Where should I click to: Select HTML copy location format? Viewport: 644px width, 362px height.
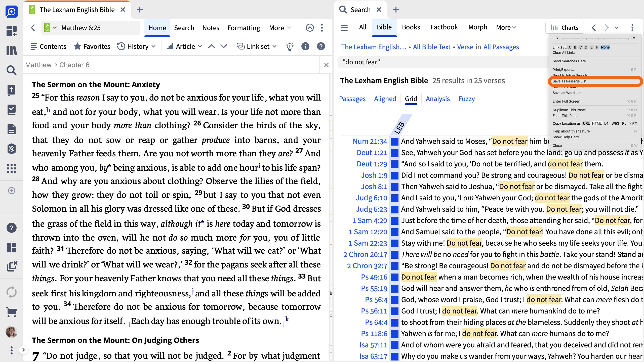click(x=597, y=123)
